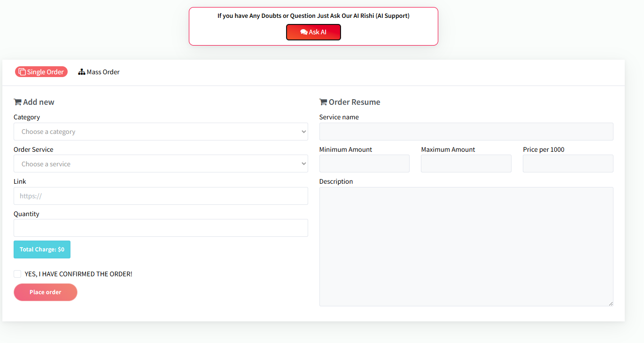The image size is (644, 343).
Task: Click into the Quantity input field
Action: (x=161, y=228)
